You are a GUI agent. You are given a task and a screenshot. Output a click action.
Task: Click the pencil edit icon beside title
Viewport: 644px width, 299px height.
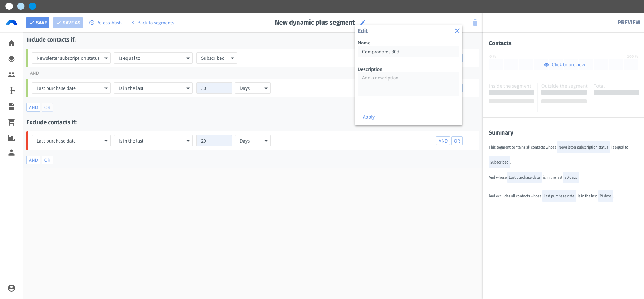coord(363,23)
